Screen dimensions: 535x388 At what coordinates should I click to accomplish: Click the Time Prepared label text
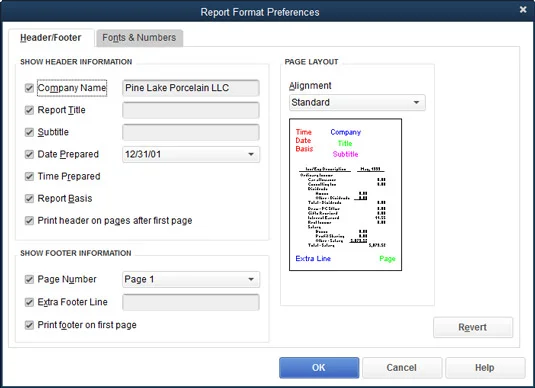(69, 176)
